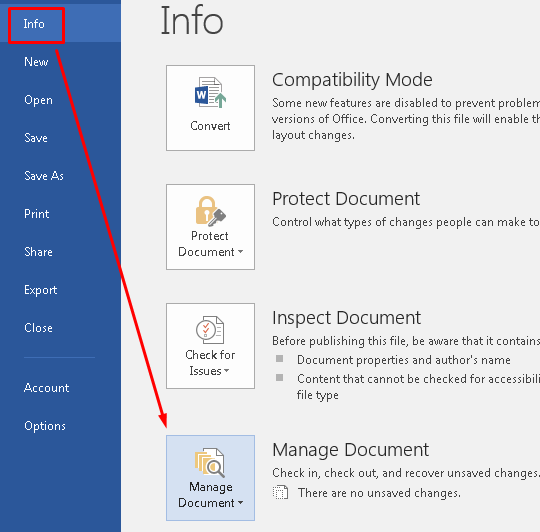Open the Account page
The width and height of the screenshot is (540, 532).
click(46, 388)
